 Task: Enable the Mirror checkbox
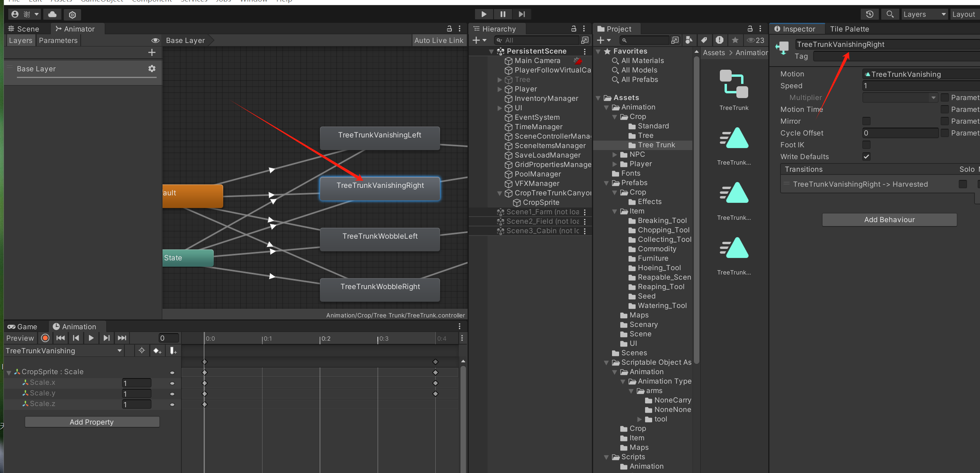(866, 121)
